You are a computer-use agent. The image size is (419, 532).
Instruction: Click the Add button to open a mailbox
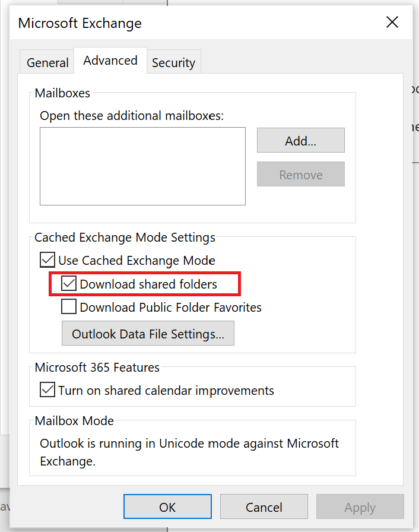pos(300,140)
